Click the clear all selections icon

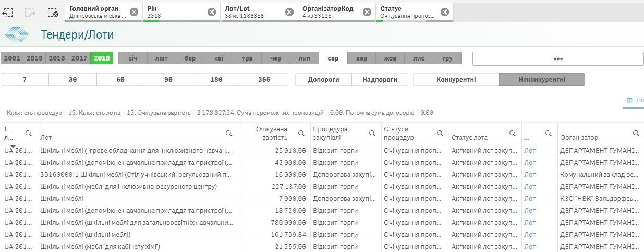pyautogui.click(x=53, y=13)
